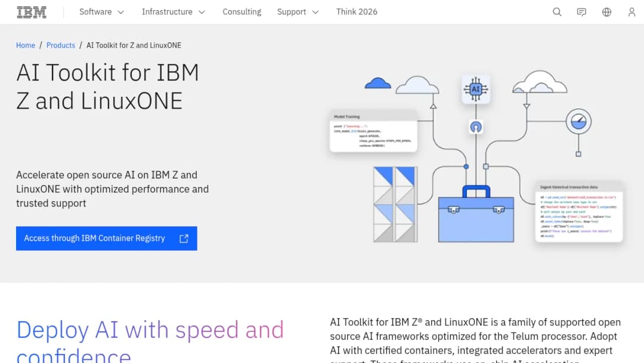The image size is (644, 363).
Task: Click the Ingest historical transaction data card
Action: [579, 212]
